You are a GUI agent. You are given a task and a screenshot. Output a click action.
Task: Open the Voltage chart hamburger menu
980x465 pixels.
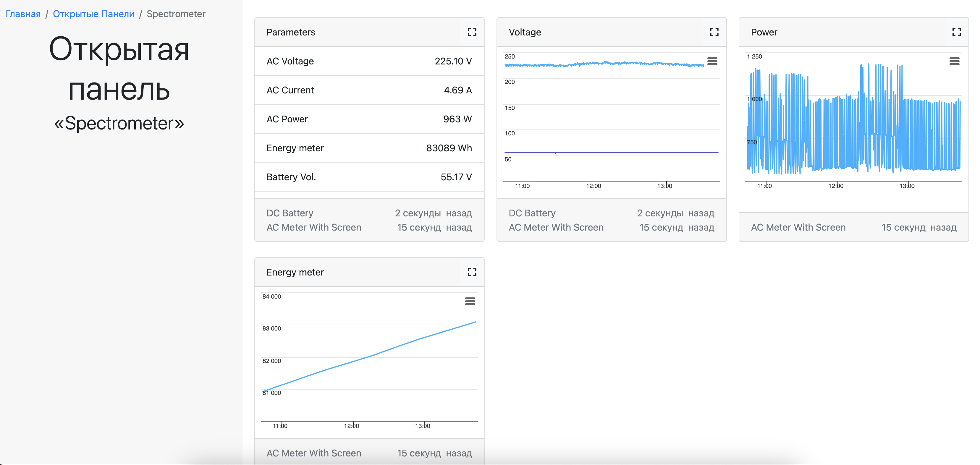712,61
